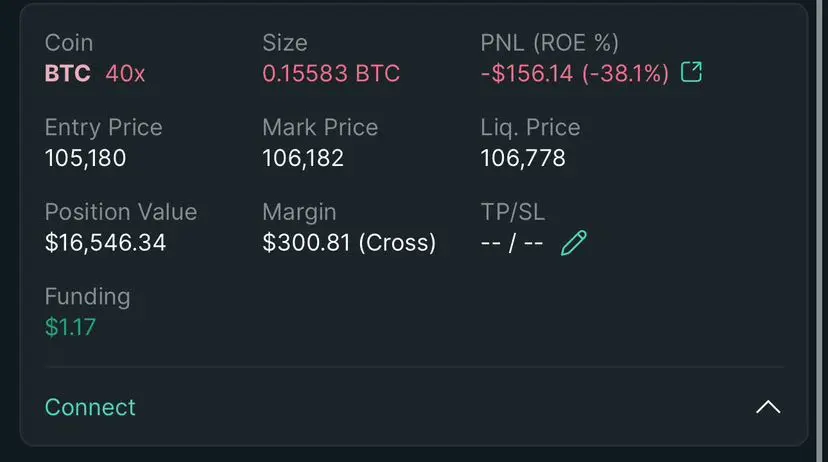Screen dimensions: 828x462
Task: Tap the $300.81 (Cross) margin value
Action: [x=349, y=242]
